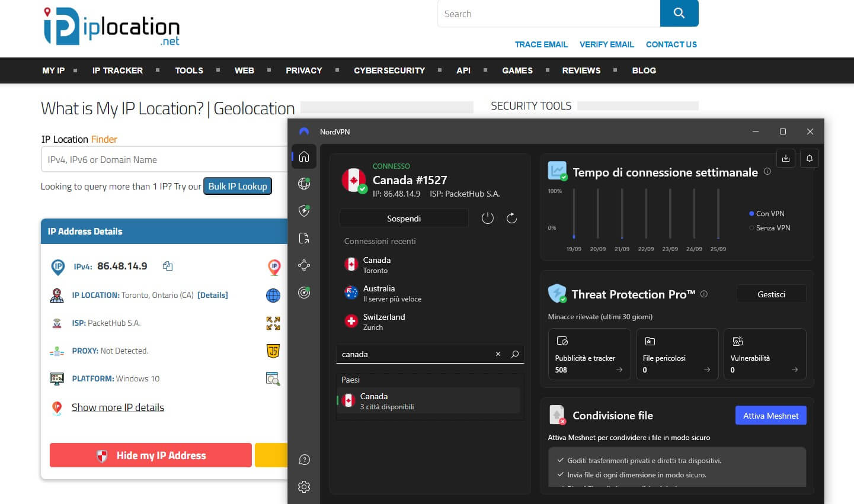Open the PRIVACY menu
Viewport: 854px width, 504px height.
coord(304,70)
